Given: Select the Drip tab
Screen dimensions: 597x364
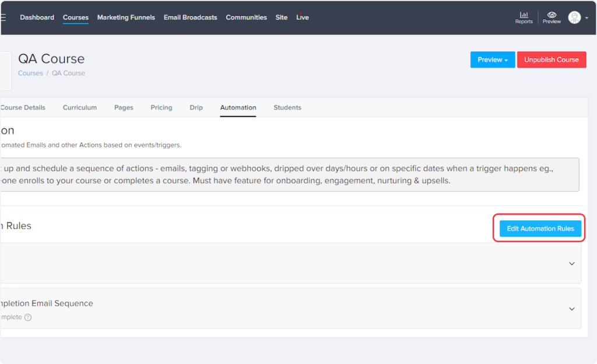Looking at the screenshot, I should [x=196, y=107].
